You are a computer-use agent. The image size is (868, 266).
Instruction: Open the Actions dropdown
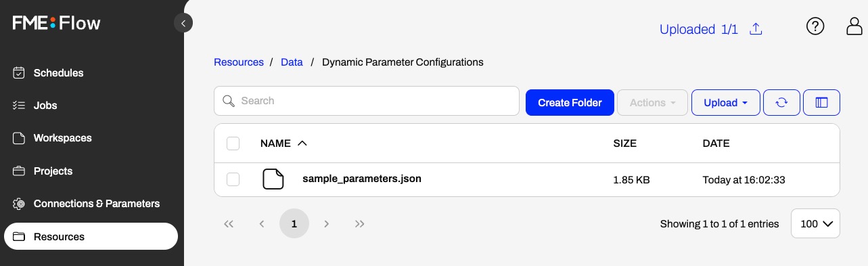(652, 103)
